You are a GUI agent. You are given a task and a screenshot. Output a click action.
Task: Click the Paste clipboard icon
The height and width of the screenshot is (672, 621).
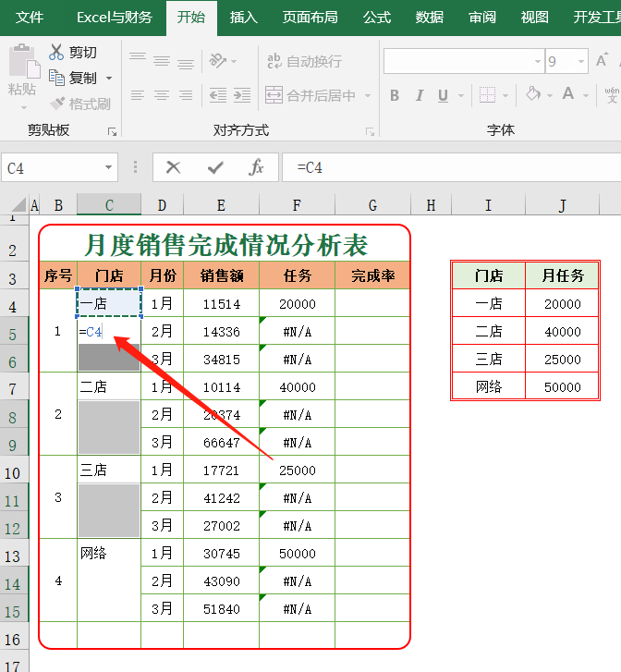point(24,61)
